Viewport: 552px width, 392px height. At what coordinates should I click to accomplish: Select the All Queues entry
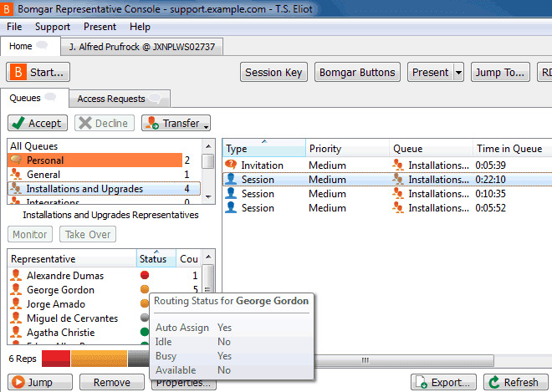[x=105, y=145]
